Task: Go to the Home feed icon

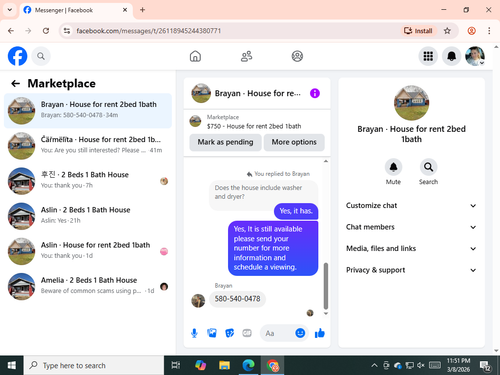Action: click(195, 56)
